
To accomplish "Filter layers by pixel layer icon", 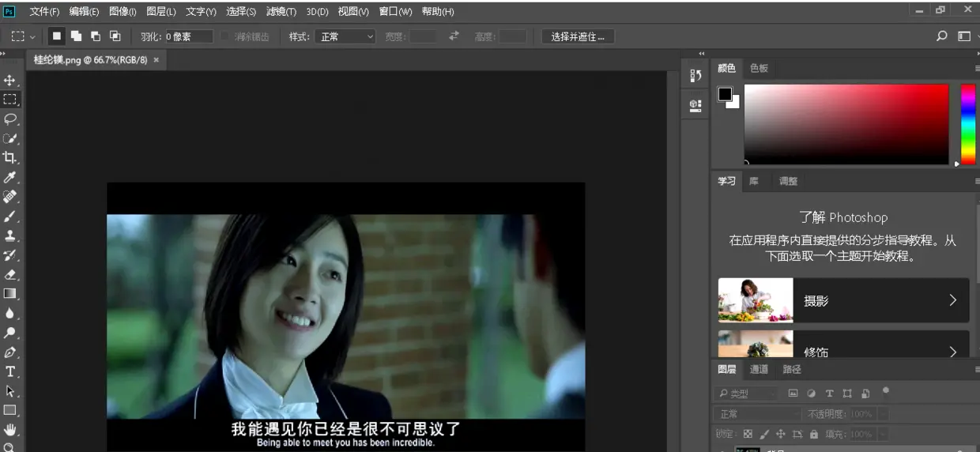I will click(793, 393).
